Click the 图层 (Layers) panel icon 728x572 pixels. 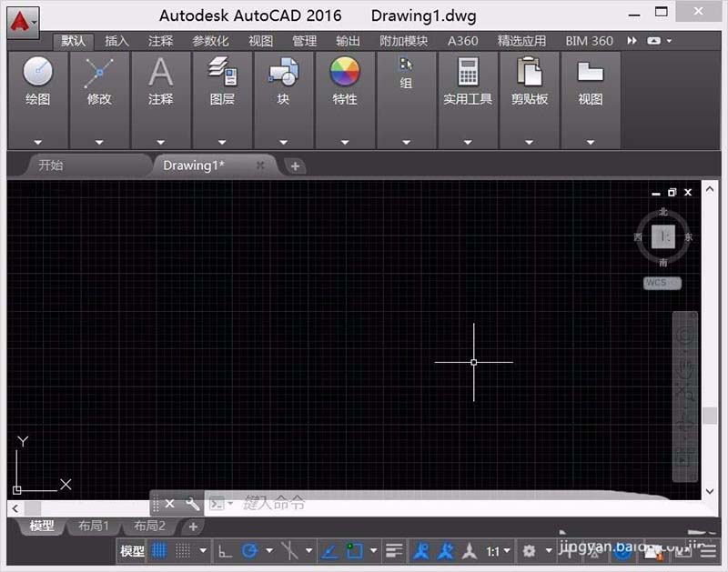click(x=222, y=72)
